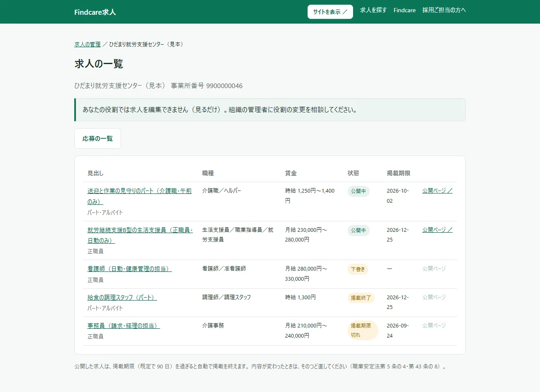Click the read-only role notice banner
Screen dimensions: 540x392
pos(270,110)
